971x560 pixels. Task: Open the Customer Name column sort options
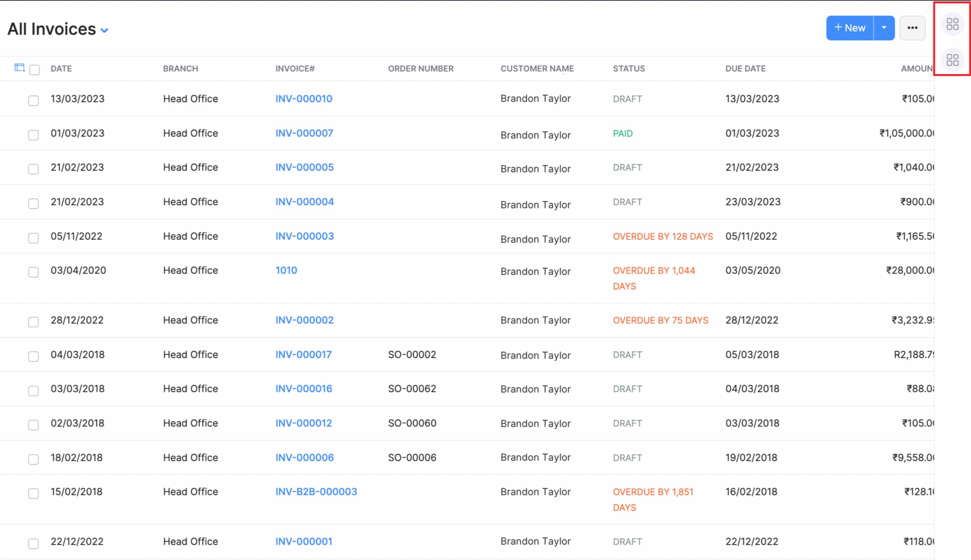[x=537, y=69]
